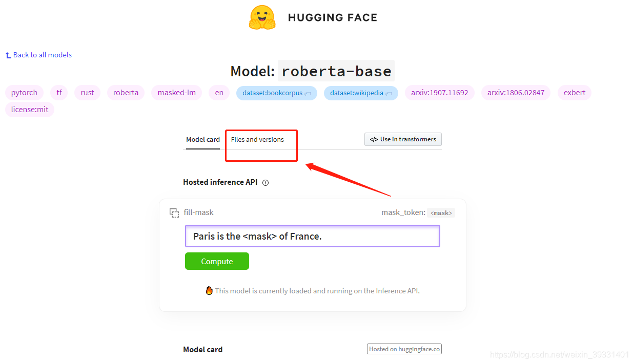Click the Hosted on huggingface.co badge

coord(404,349)
